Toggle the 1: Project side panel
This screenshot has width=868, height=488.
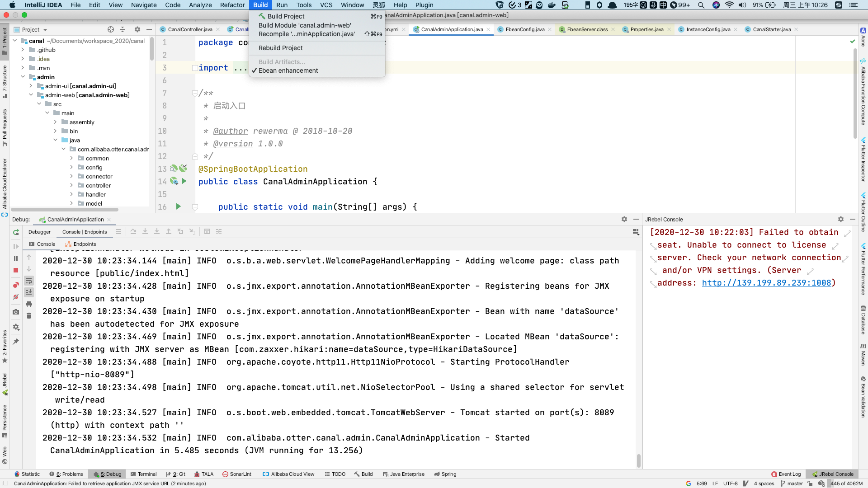pyautogui.click(x=5, y=42)
